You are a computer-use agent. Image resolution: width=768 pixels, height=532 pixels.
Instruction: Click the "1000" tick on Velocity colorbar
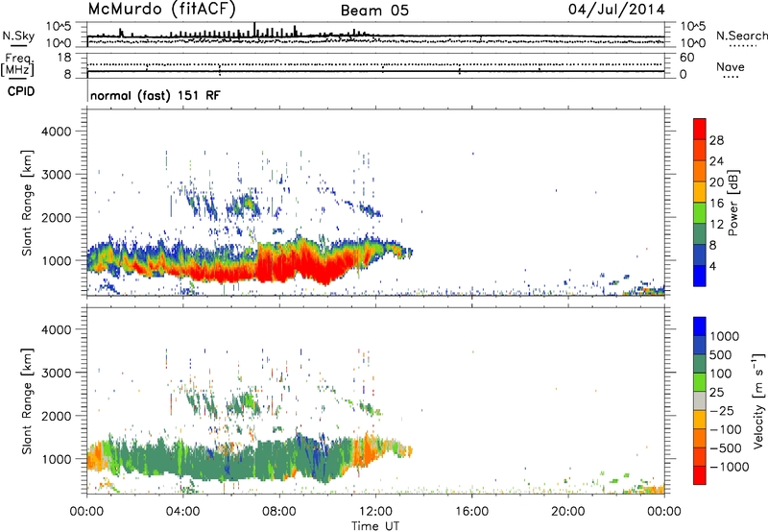[x=725, y=336]
